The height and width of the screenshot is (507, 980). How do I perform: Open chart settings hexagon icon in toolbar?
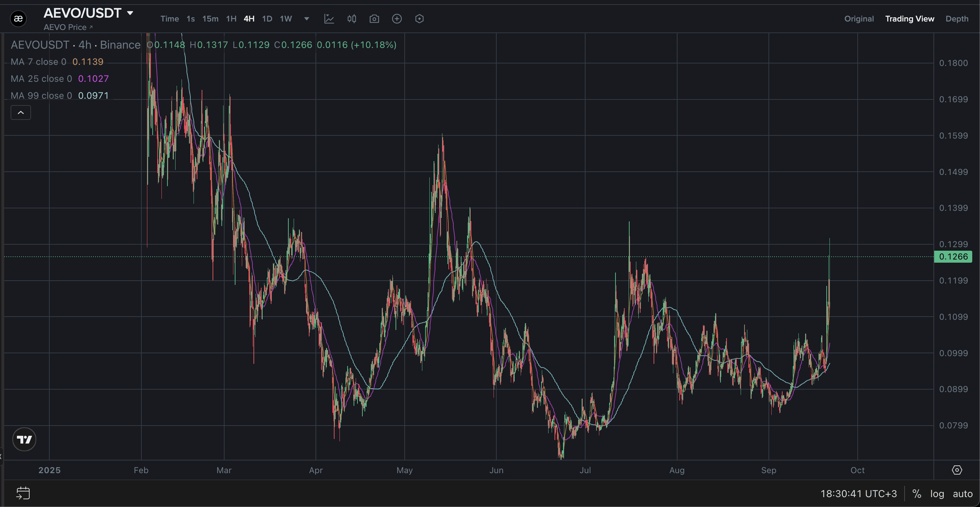click(x=419, y=19)
